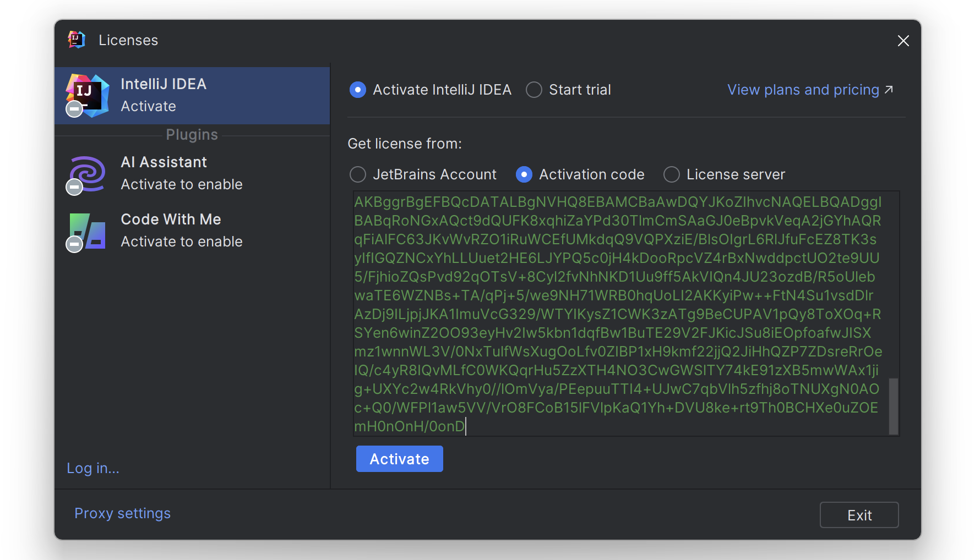Click the IntelliJ IDEA product icon

(87, 95)
